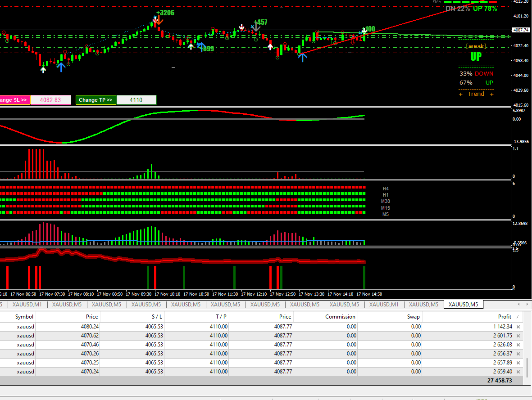Click the orange down arrow under +3206
This screenshot has width=532, height=400.
(159, 21)
